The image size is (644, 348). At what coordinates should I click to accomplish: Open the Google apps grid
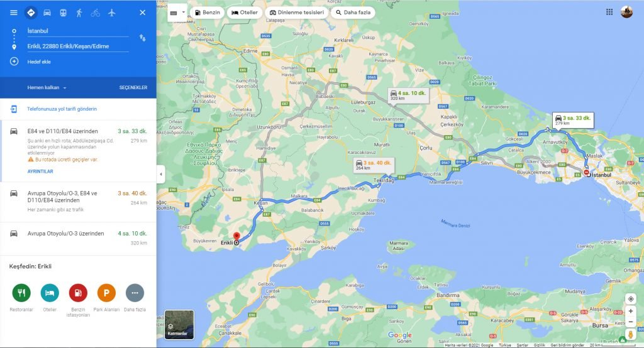coord(609,12)
